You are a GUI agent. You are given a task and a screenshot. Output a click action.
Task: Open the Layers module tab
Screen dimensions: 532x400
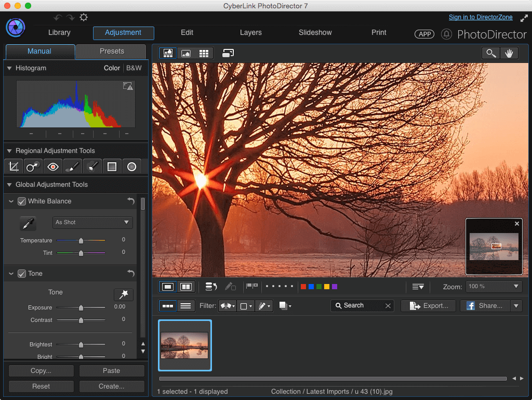[x=251, y=33]
